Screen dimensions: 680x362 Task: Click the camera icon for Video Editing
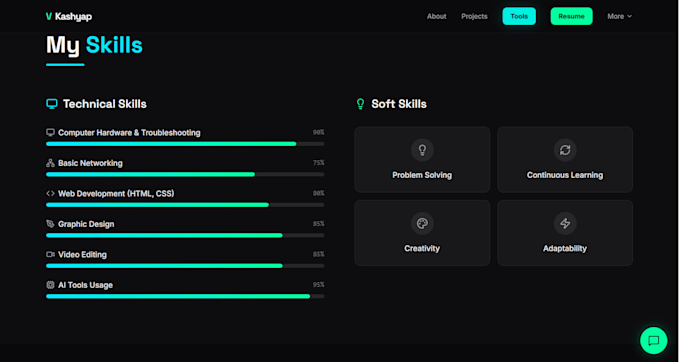click(x=50, y=254)
